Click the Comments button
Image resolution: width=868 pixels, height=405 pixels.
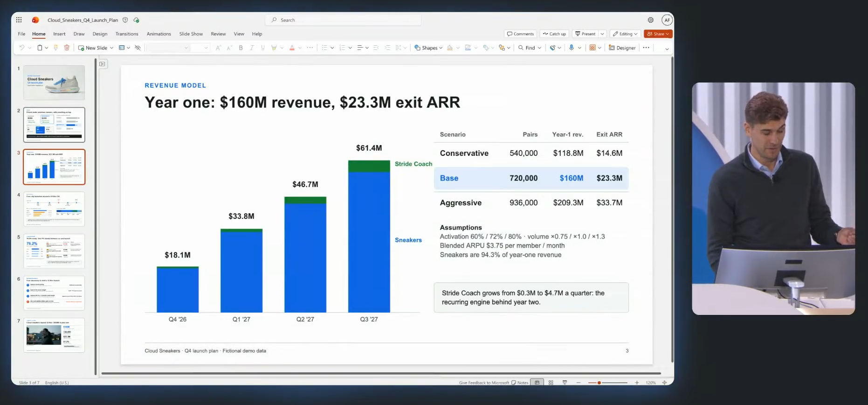[520, 34]
